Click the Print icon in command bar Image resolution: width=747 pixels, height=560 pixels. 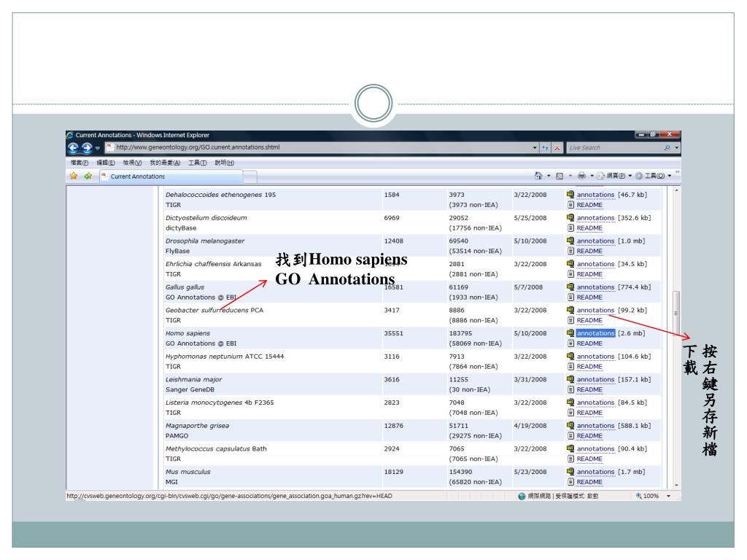581,176
